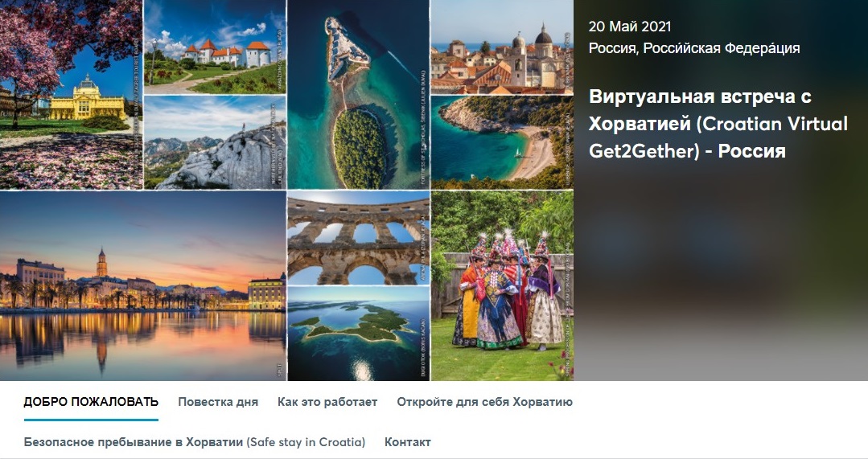Select the rocky mountain climber photo
The width and height of the screenshot is (868, 459).
point(215,142)
